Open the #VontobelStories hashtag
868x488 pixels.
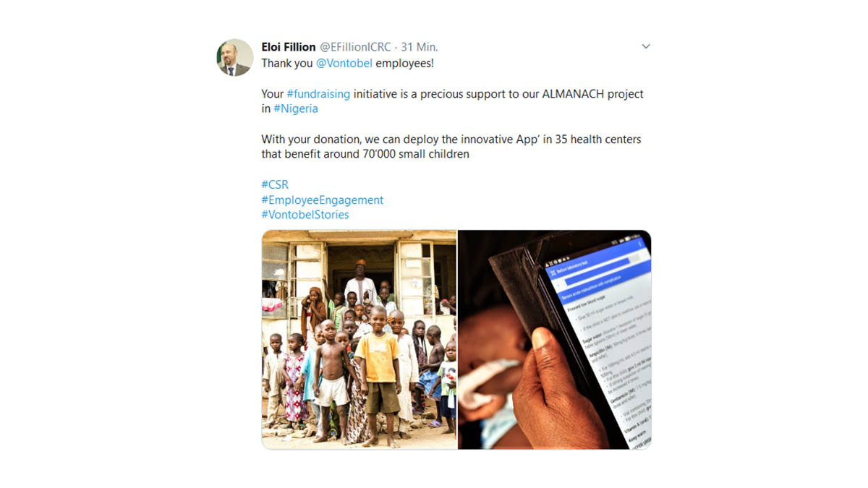305,215
